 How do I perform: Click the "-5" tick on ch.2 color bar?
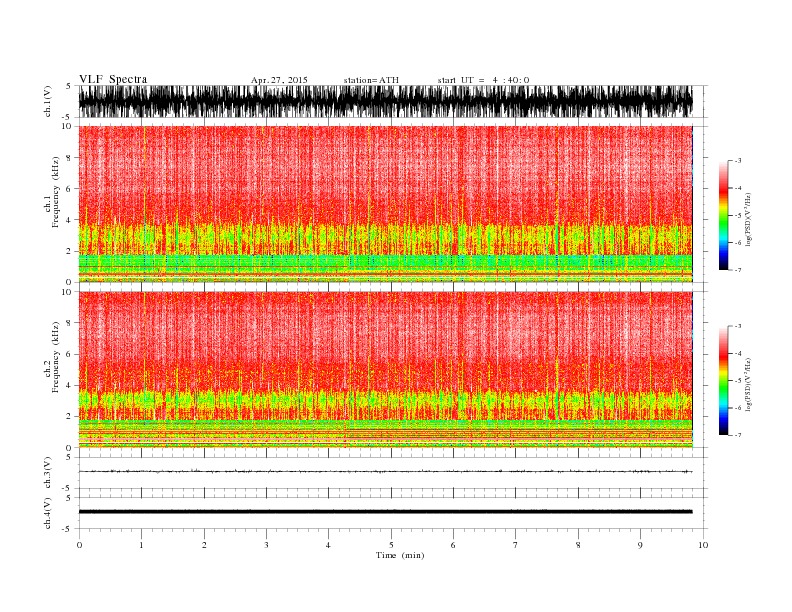tap(737, 381)
